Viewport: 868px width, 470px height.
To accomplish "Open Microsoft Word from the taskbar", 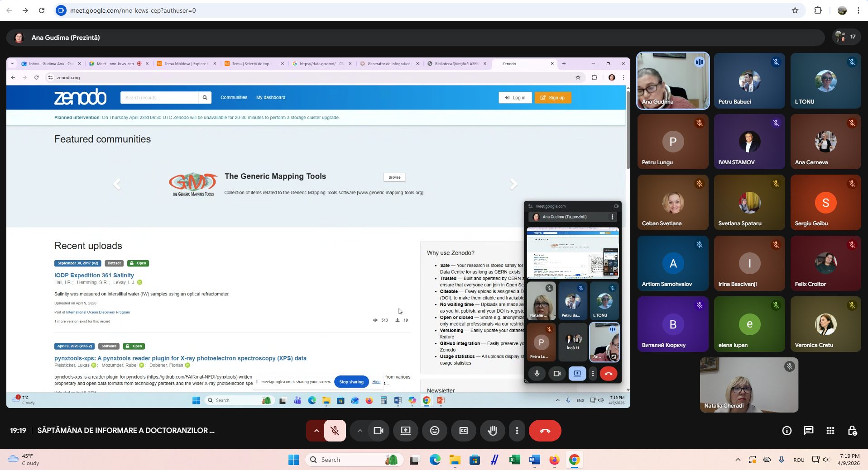I will pyautogui.click(x=534, y=460).
